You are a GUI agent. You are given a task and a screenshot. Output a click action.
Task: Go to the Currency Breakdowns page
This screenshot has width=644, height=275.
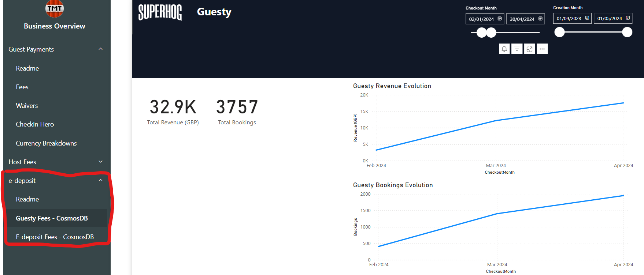click(46, 143)
